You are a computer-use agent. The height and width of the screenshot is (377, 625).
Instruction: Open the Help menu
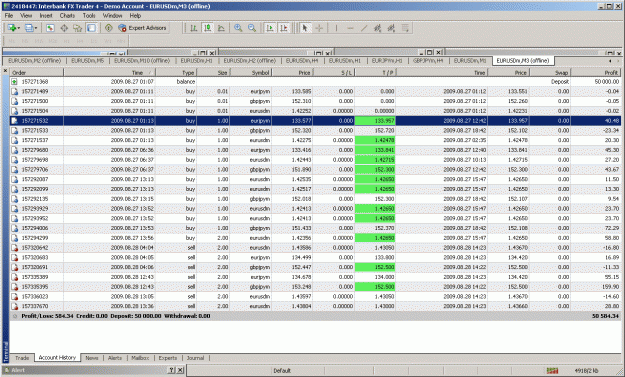click(135, 16)
